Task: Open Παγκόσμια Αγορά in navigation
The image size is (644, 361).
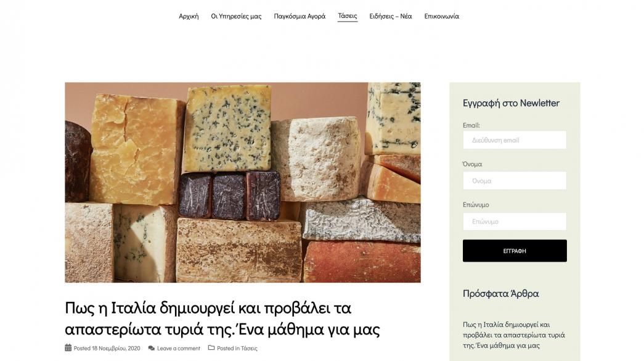Action: (300, 17)
